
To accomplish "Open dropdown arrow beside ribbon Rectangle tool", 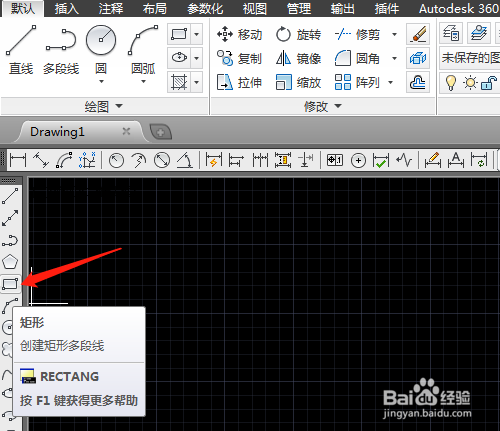I will [197, 34].
